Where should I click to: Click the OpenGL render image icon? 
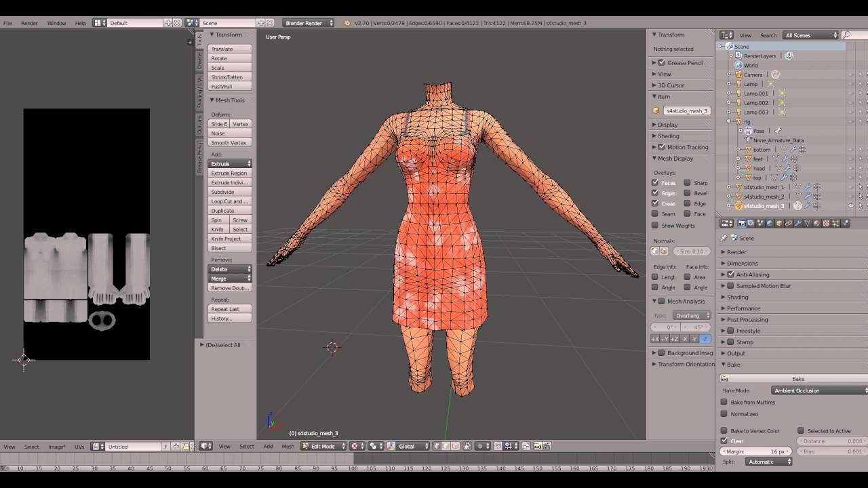[x=536, y=446]
